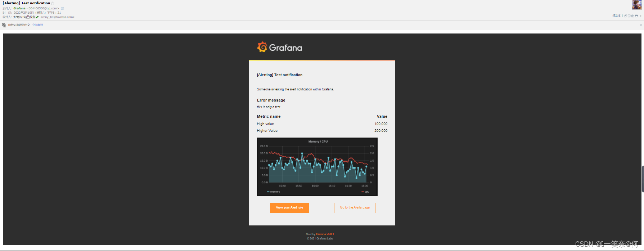
Task: Click recipient address zeny_he@foxmail.com
Action: coord(58,17)
